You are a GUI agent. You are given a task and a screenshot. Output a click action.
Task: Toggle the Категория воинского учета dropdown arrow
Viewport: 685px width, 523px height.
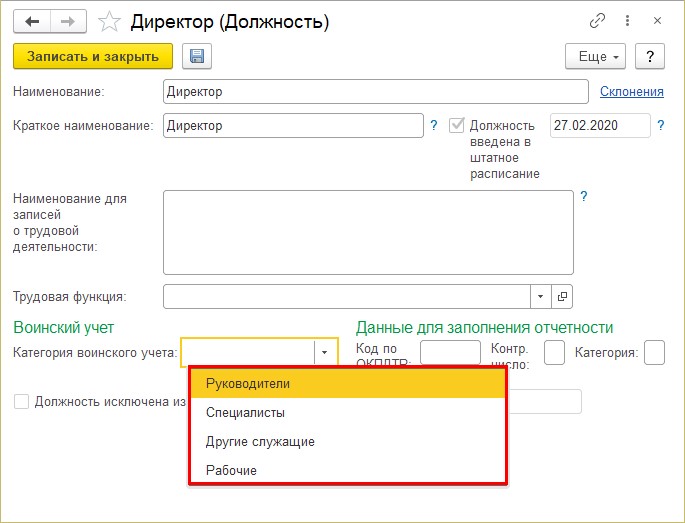pyautogui.click(x=325, y=352)
